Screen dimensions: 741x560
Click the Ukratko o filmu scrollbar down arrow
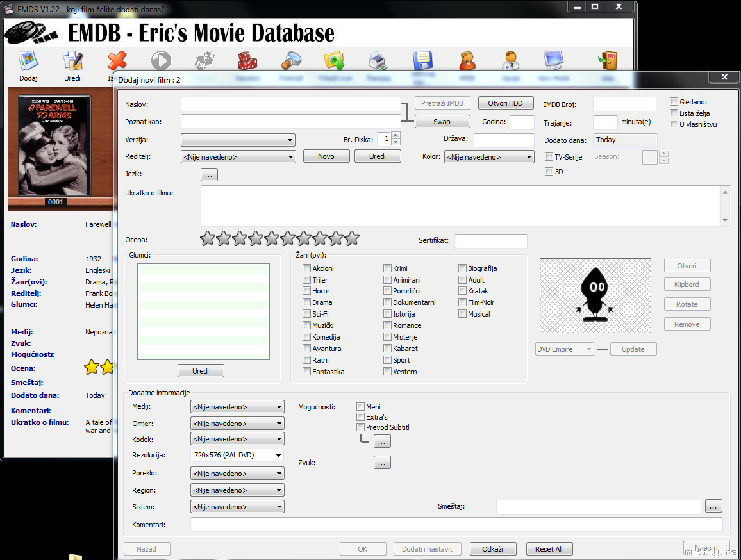(x=725, y=220)
